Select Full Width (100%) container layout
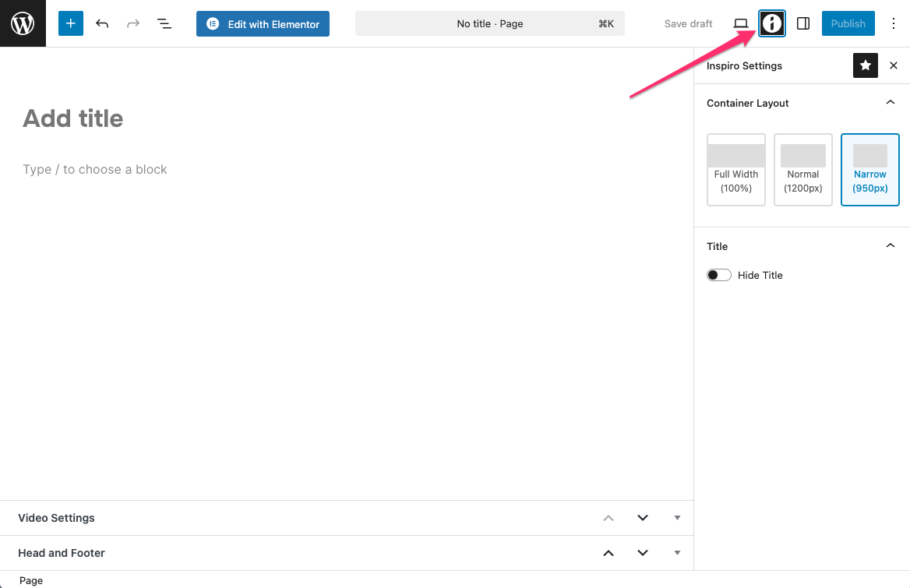The height and width of the screenshot is (588, 910). coord(735,170)
